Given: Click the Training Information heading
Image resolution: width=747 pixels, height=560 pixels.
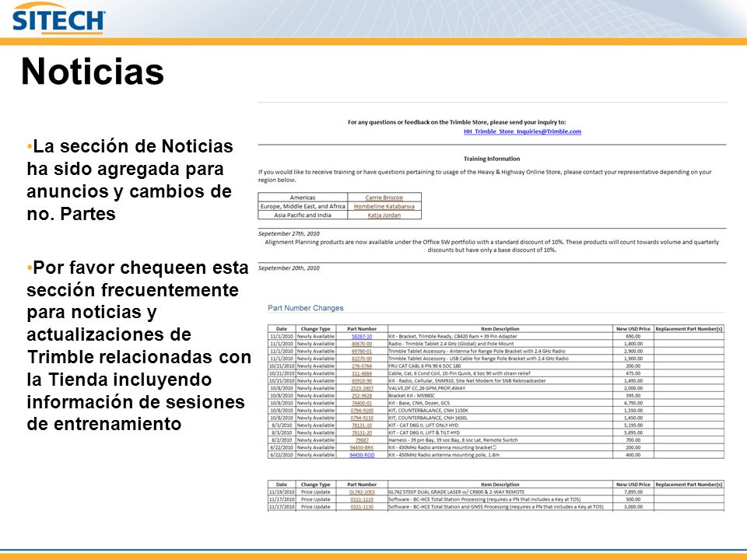Looking at the screenshot, I should (x=492, y=159).
